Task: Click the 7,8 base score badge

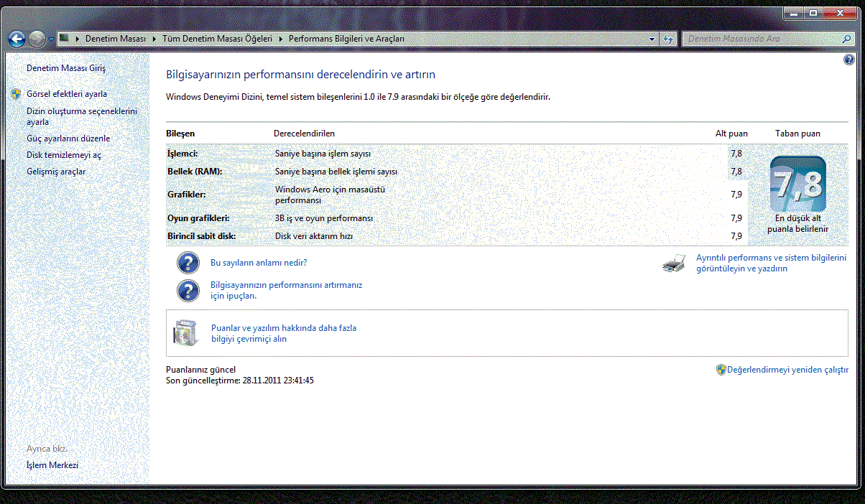Action: tap(797, 184)
